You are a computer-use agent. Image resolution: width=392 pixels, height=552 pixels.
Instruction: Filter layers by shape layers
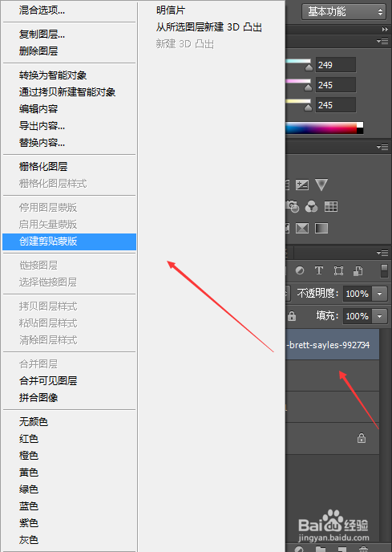338,270
